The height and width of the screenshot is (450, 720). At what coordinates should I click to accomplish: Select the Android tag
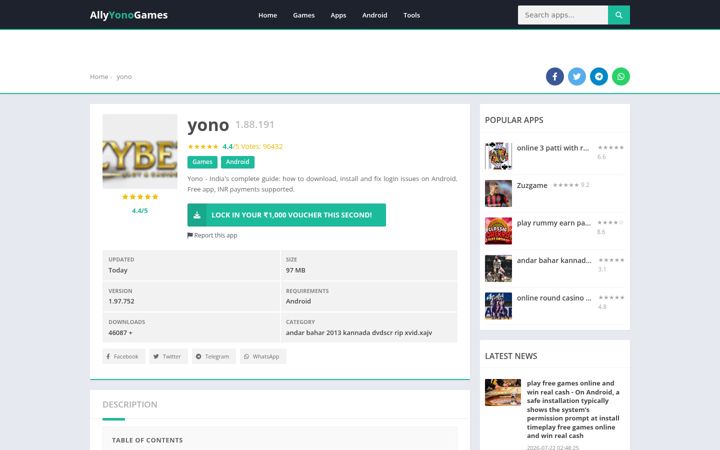click(237, 162)
